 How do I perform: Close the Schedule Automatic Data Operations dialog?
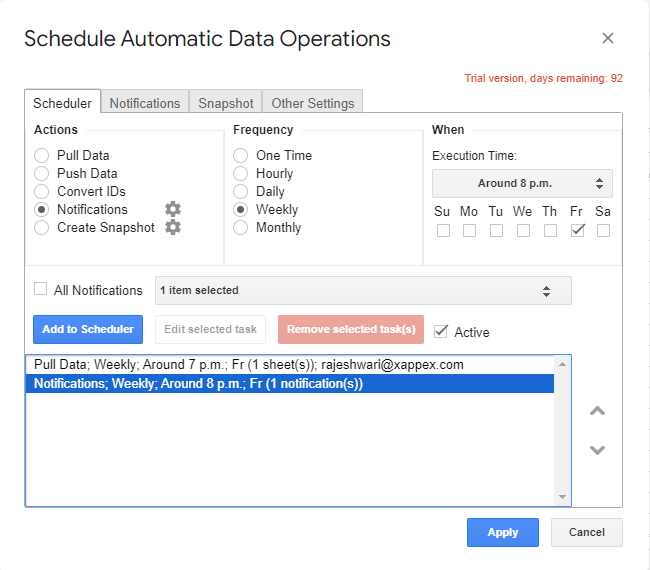click(608, 38)
